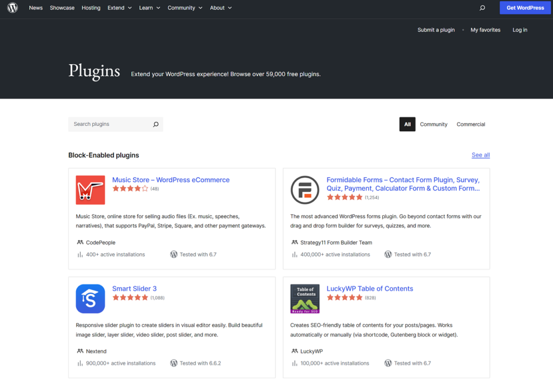
Task: Click the WordPress logo in the top navigation
Action: point(12,8)
